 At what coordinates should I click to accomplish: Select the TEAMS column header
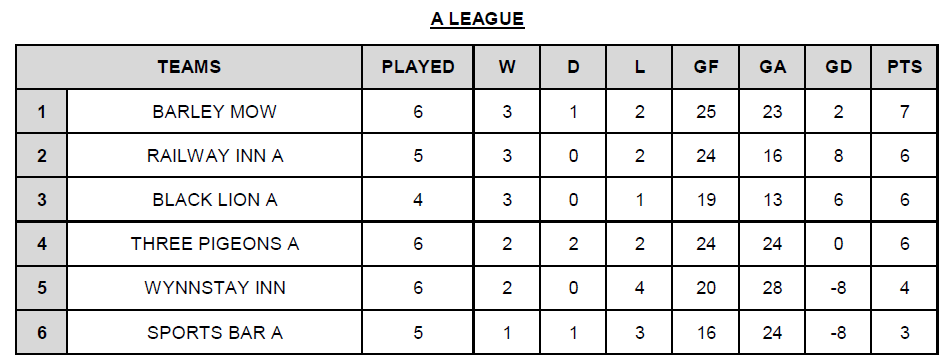189,67
